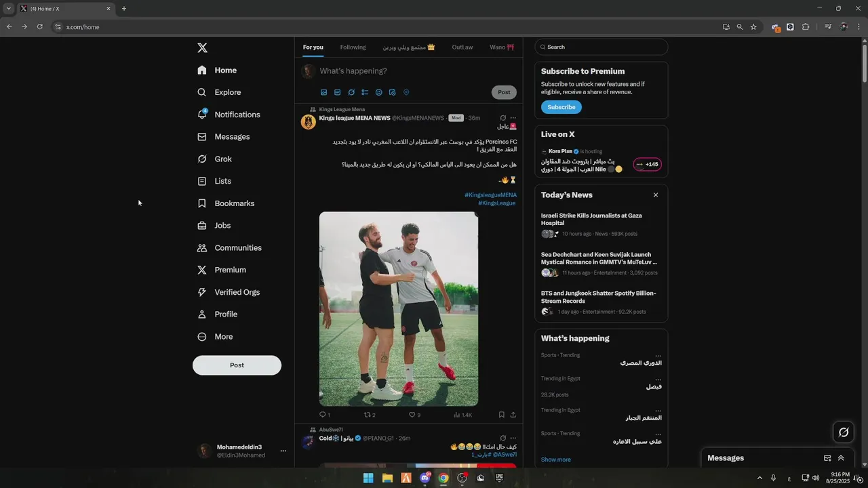Screen dimensions: 868x488
Task: Switch to the OutLaw tab
Action: coord(462,47)
